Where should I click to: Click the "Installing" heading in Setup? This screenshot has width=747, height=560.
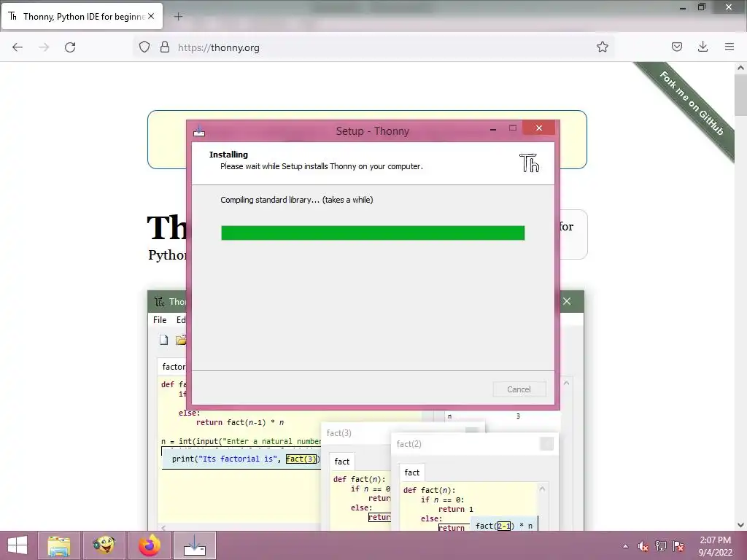(x=228, y=155)
